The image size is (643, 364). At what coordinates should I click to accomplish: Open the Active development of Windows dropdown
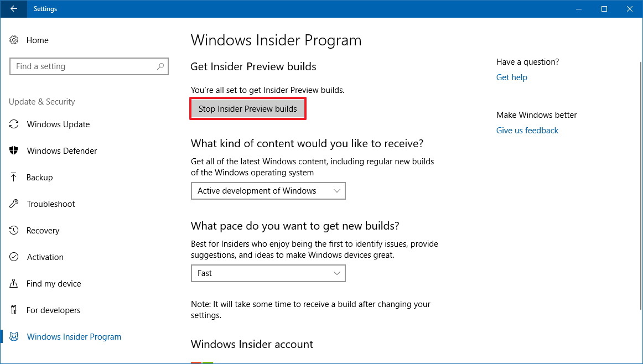tap(268, 191)
